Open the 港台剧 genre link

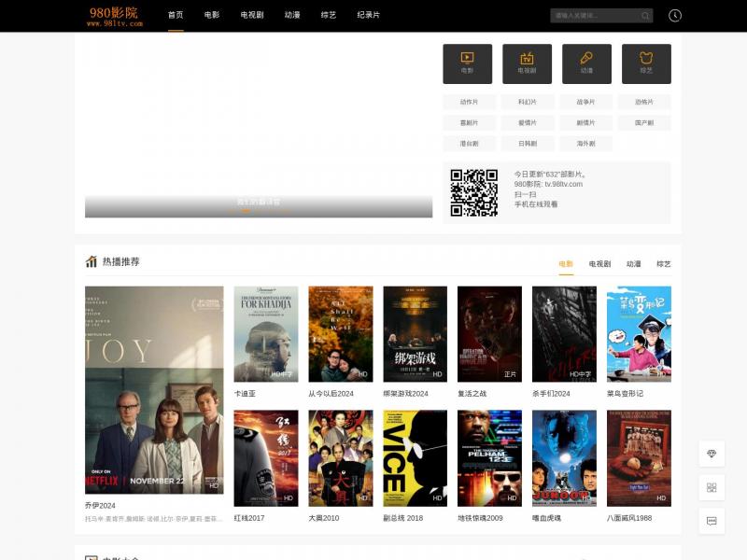(x=470, y=144)
